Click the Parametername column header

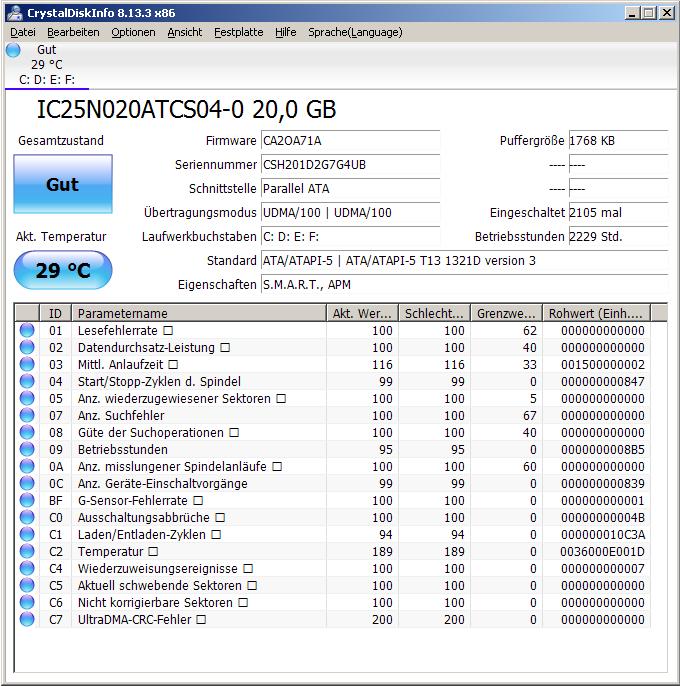[199, 313]
